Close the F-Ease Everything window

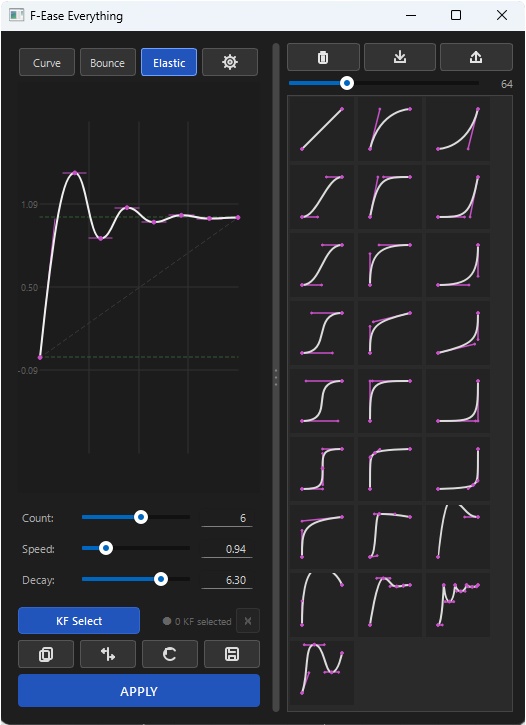(x=502, y=15)
